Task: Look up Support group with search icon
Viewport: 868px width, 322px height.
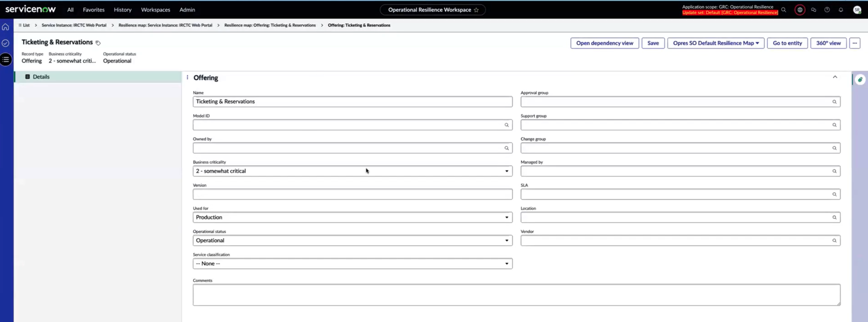Action: [834, 125]
